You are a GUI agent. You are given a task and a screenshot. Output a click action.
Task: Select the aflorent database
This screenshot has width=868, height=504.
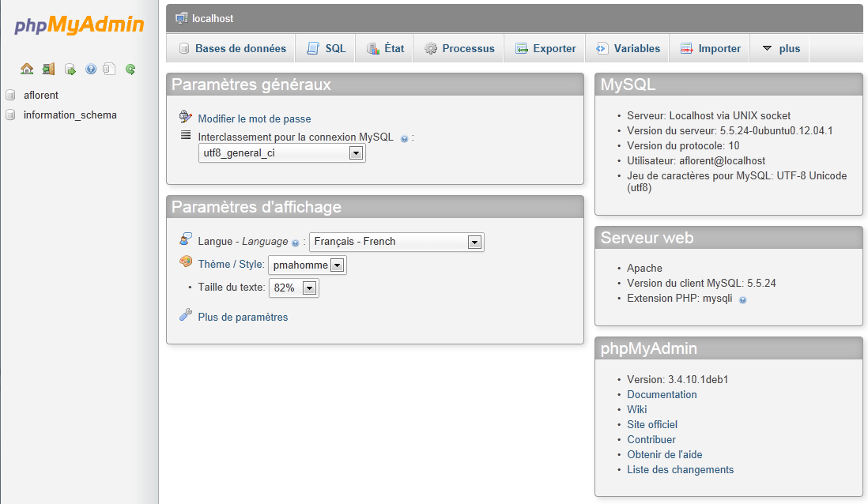pyautogui.click(x=41, y=95)
